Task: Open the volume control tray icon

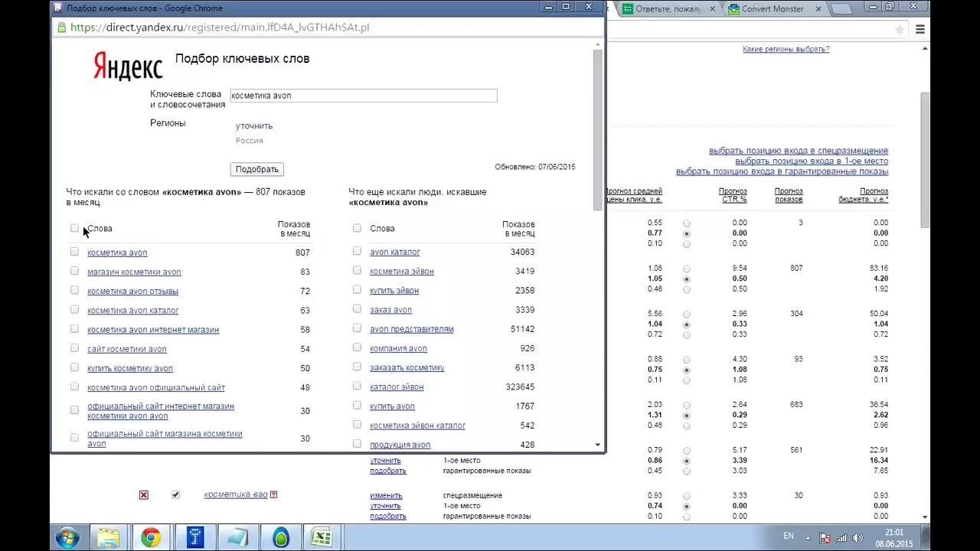Action: 858,537
